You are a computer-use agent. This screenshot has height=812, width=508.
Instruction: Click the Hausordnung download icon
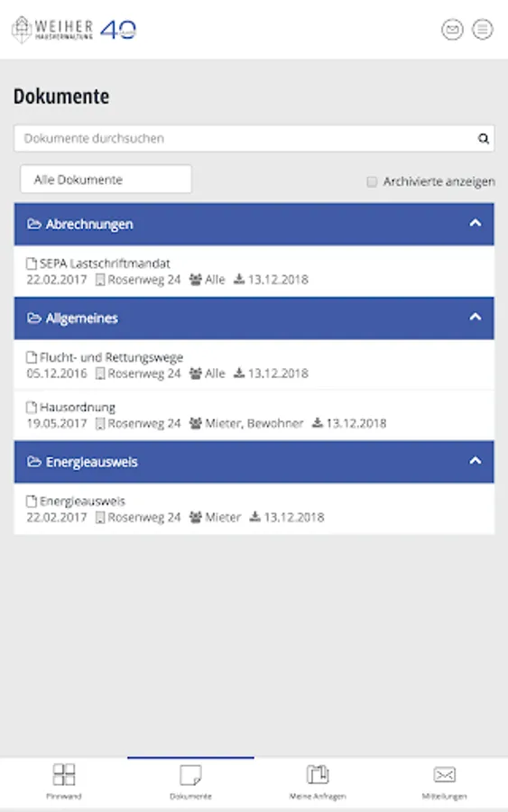pyautogui.click(x=318, y=423)
